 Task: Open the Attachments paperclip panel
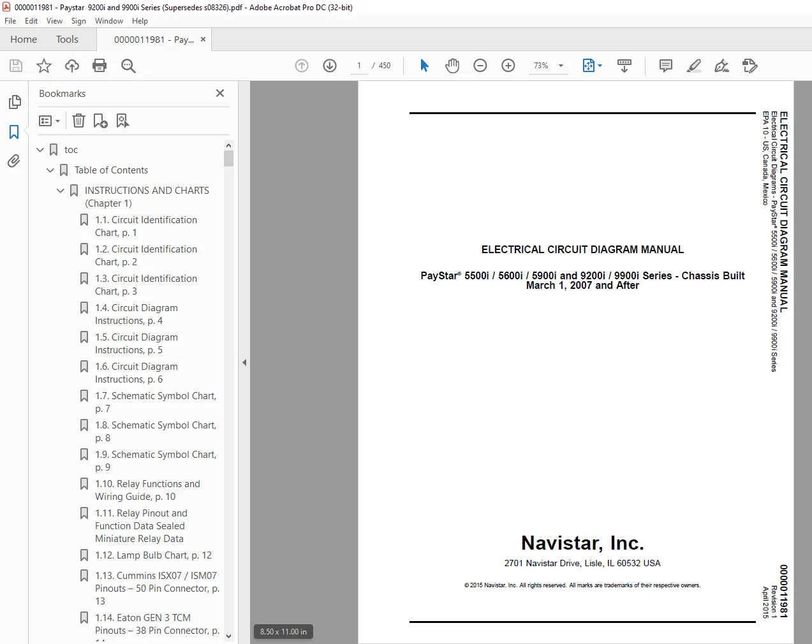(x=14, y=161)
